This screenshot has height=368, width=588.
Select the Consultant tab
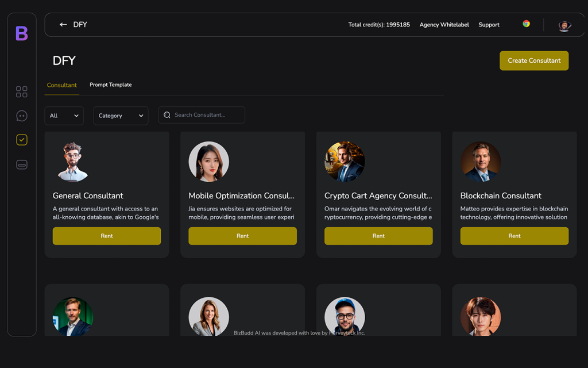(61, 85)
